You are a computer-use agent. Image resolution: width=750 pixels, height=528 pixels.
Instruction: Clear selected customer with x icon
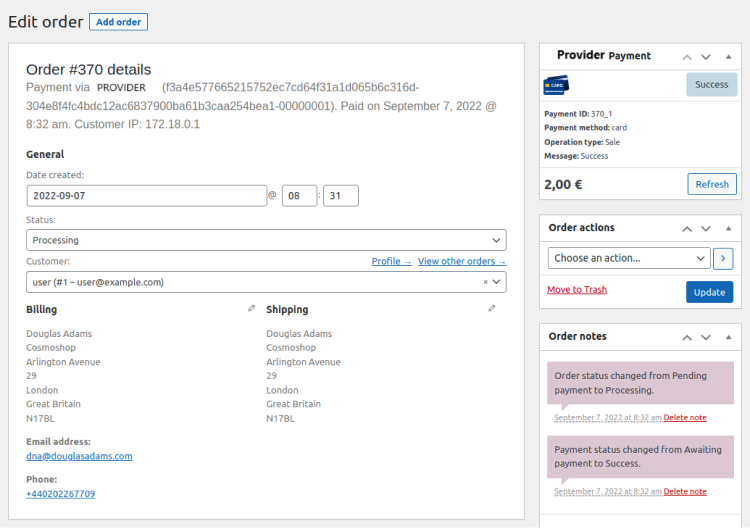(486, 282)
